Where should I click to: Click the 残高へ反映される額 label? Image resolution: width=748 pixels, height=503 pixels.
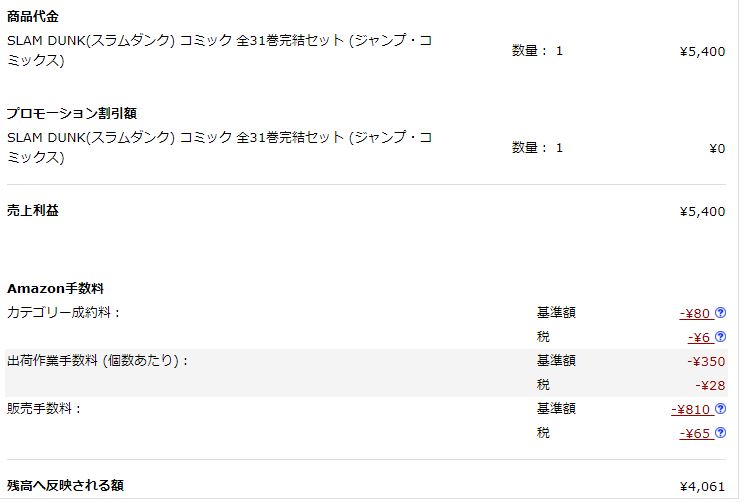pos(65,486)
